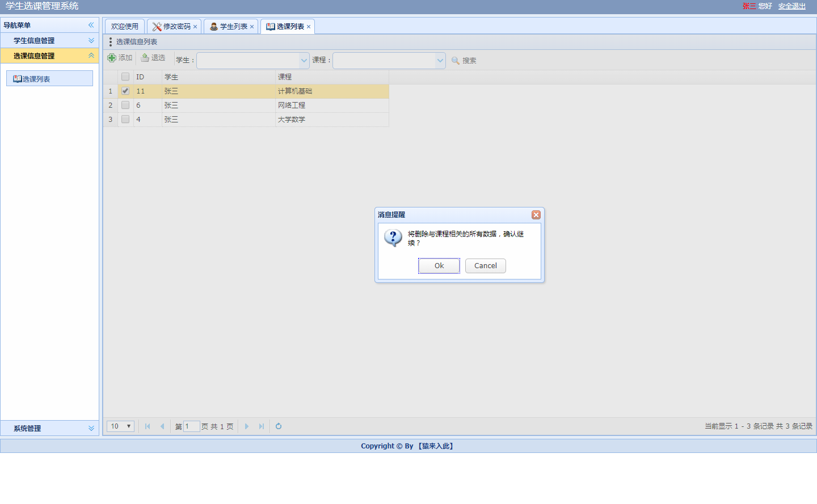Click Cancel in the confirmation dialog
The width and height of the screenshot is (817, 504).
tap(486, 266)
